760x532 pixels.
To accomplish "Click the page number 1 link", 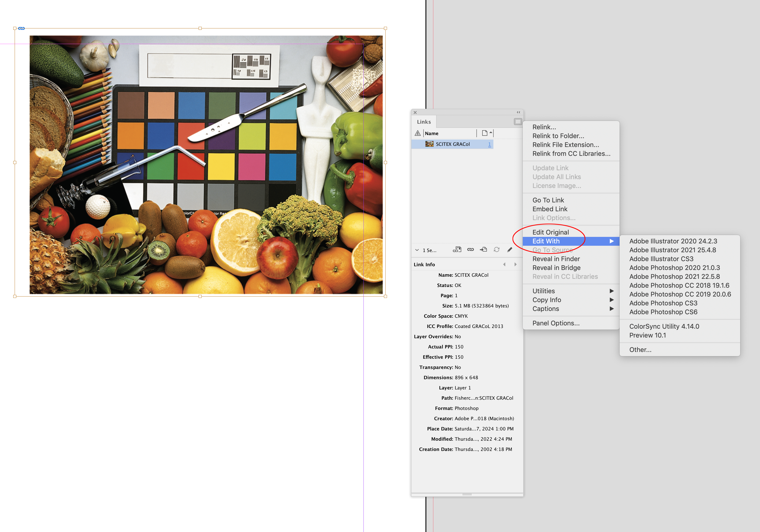I will click(x=490, y=144).
